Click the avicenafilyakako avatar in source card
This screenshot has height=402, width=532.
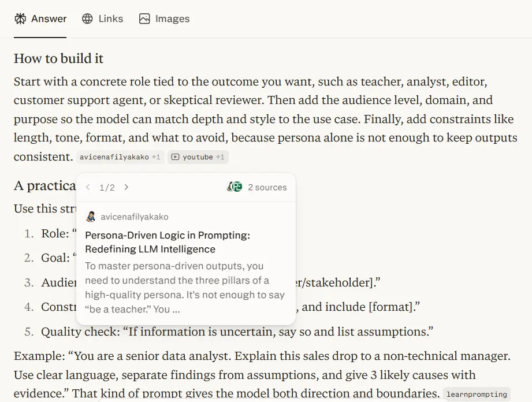tap(91, 217)
